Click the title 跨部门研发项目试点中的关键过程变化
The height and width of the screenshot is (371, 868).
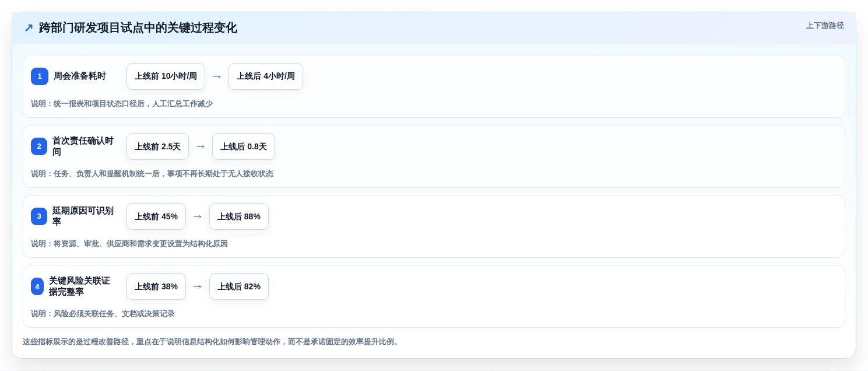coord(138,27)
